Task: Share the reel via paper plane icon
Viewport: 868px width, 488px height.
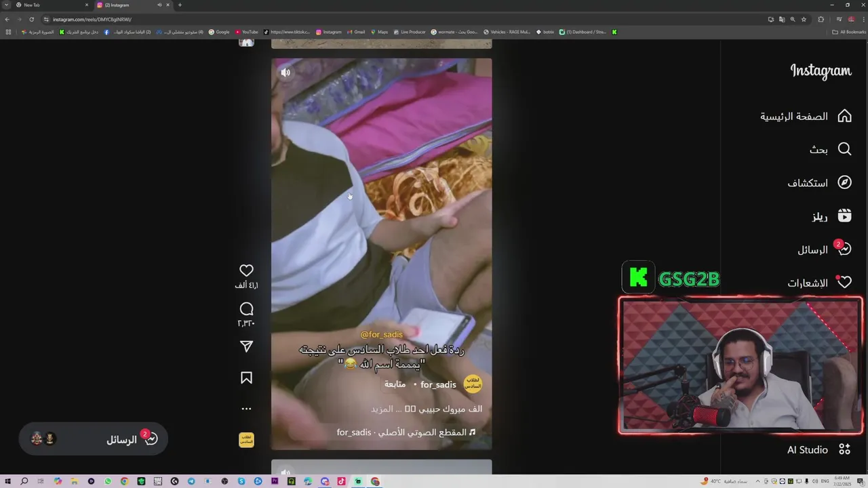Action: [246, 346]
